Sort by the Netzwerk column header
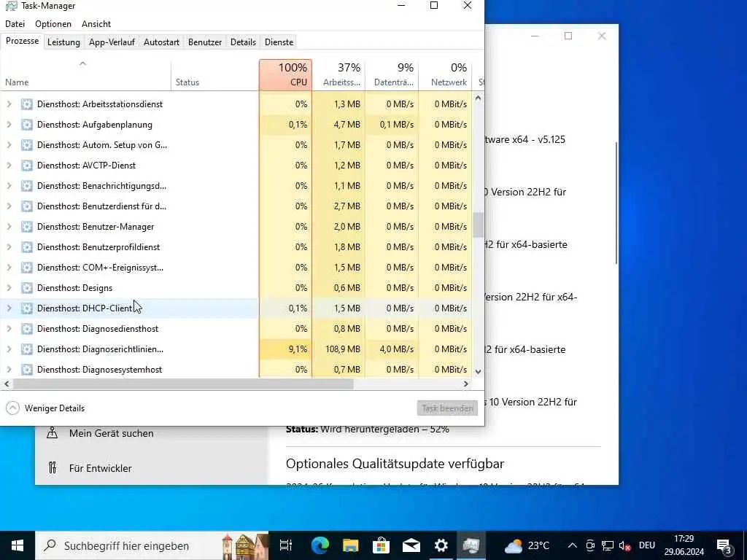747x560 pixels. 445,75
